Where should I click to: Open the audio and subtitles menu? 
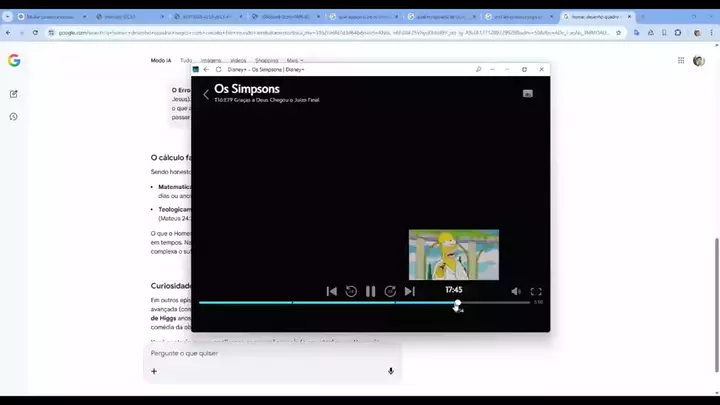527,93
